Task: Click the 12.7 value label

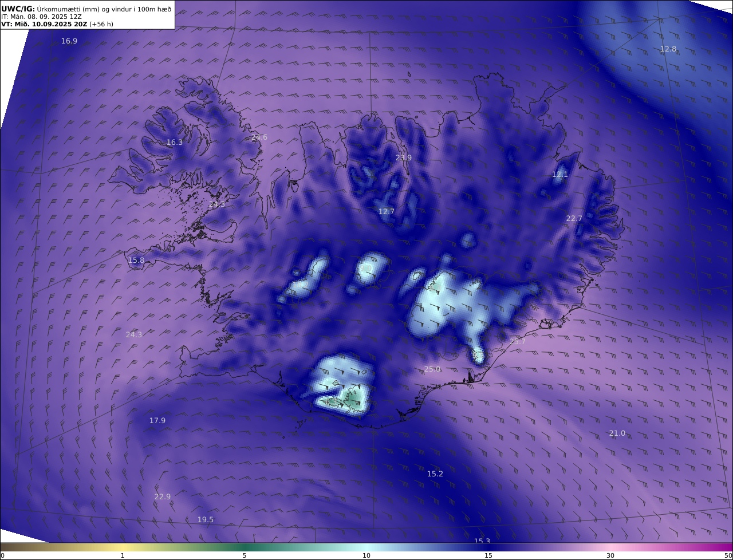Action: (387, 212)
